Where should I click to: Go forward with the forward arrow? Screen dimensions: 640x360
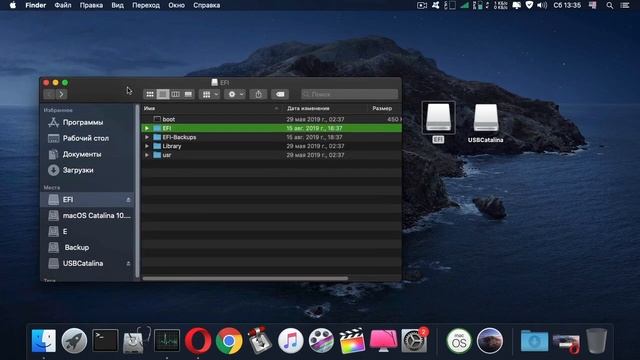61,94
